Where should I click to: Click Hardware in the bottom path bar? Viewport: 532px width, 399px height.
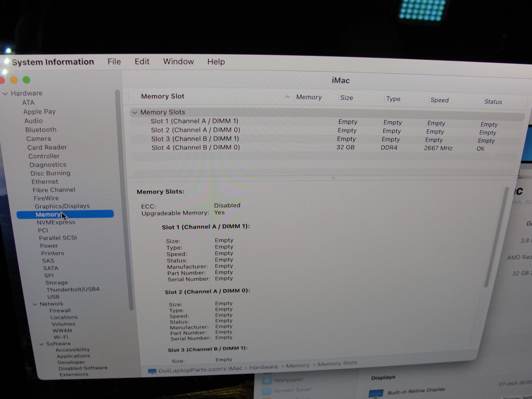point(263,367)
